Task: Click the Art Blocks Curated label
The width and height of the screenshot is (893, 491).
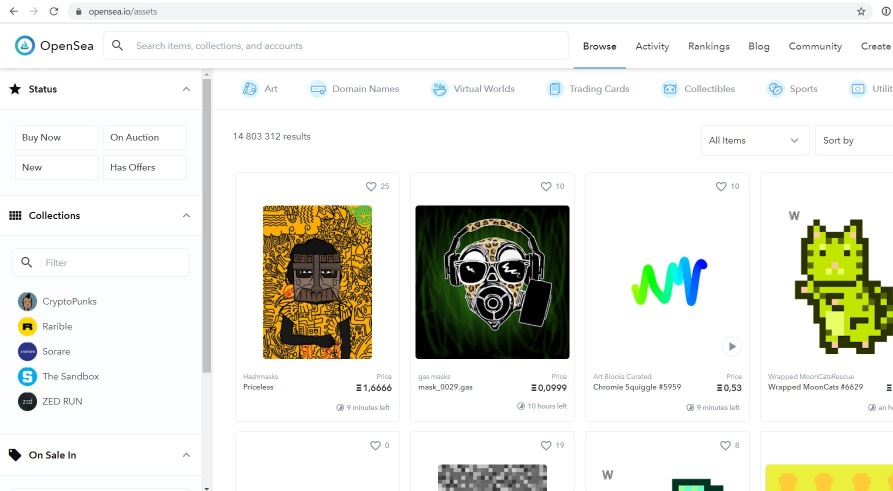Action: click(622, 377)
